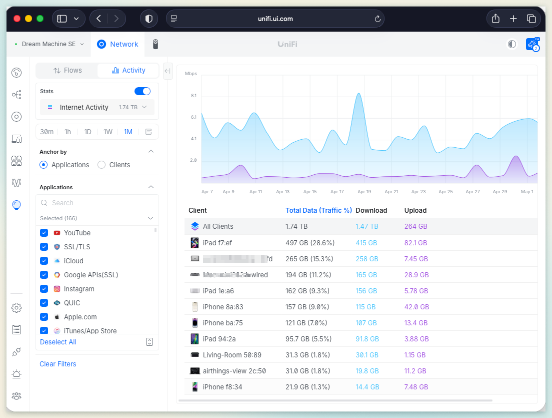Uncheck the Instagram checkbox
The width and height of the screenshot is (552, 418).
[44, 289]
